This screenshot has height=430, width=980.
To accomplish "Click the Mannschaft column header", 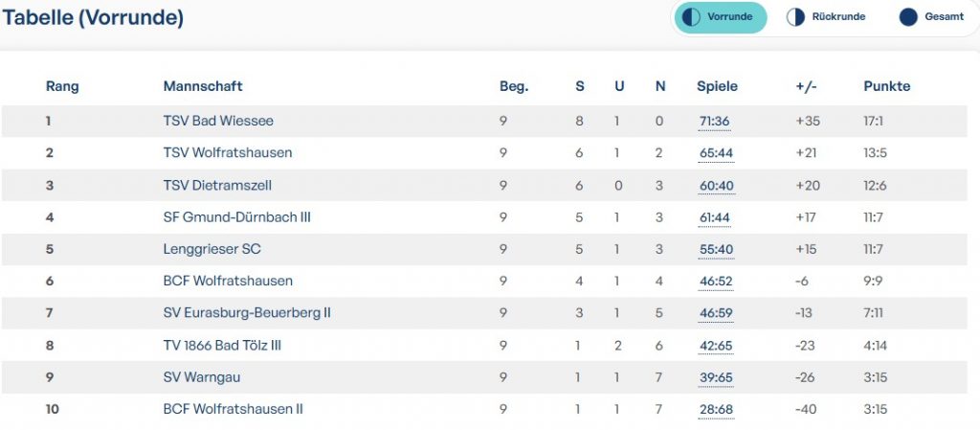I will coord(203,86).
